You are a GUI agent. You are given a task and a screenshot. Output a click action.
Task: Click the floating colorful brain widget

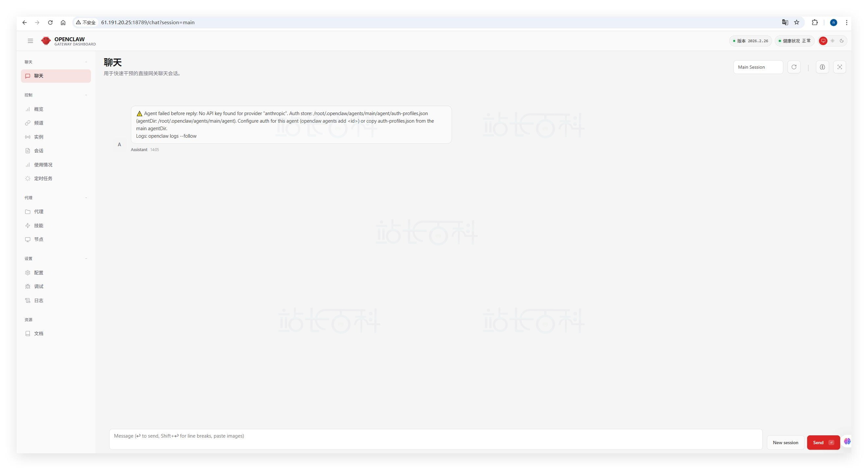[847, 441]
